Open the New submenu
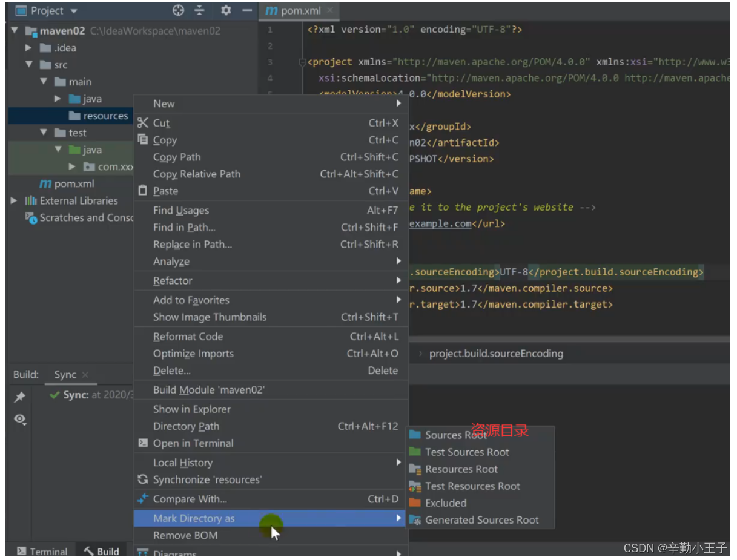The height and width of the screenshot is (560, 737). [271, 104]
